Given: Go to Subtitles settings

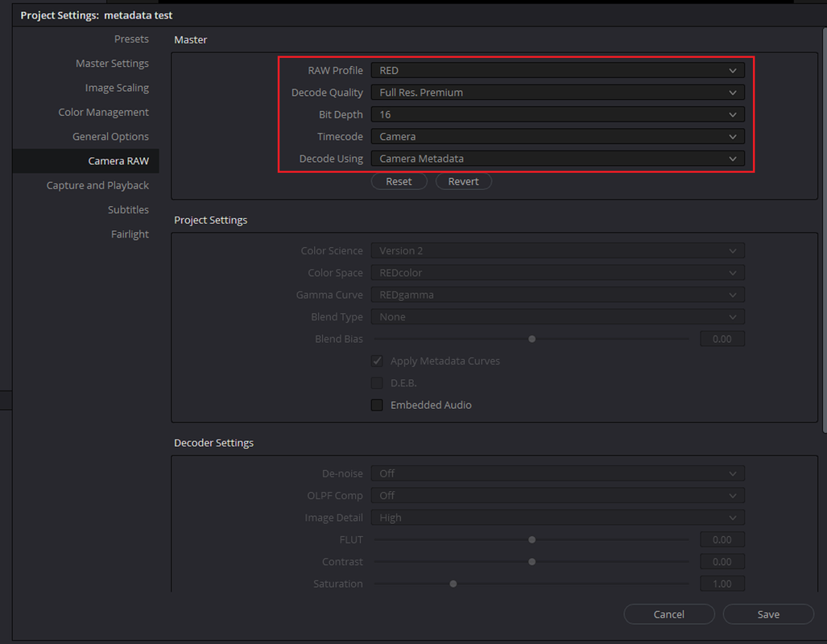Looking at the screenshot, I should [x=128, y=209].
